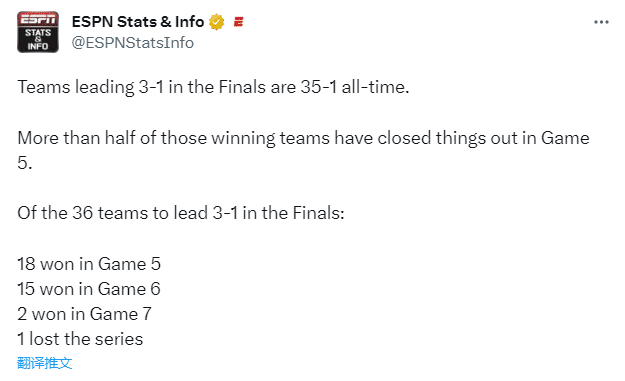
Task: Click the '2 won in Game 7' line
Action: coord(85,314)
